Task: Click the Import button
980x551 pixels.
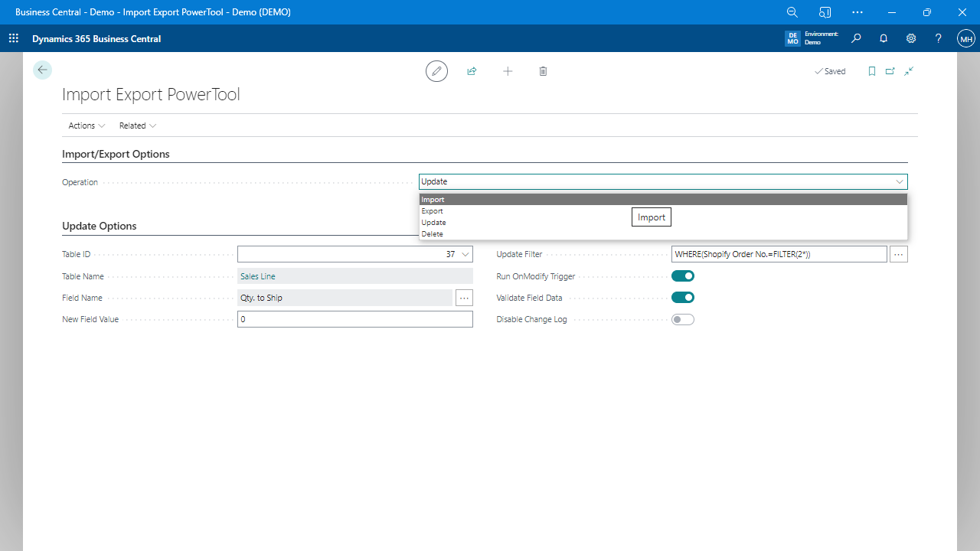Action: point(651,217)
